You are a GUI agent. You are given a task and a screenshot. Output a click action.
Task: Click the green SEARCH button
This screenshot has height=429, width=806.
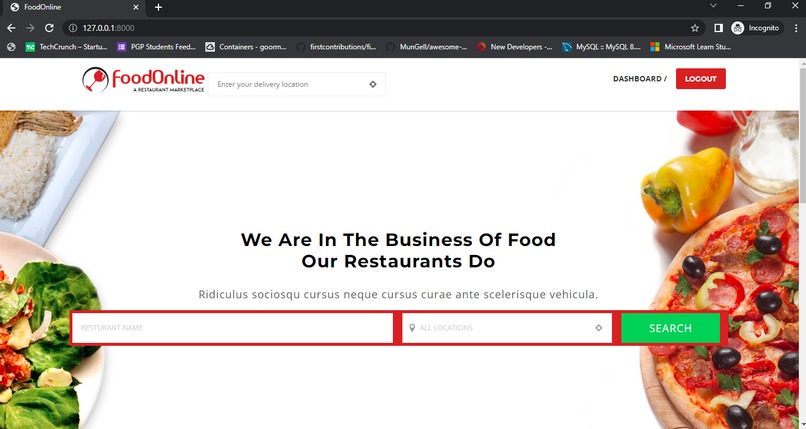[670, 328]
